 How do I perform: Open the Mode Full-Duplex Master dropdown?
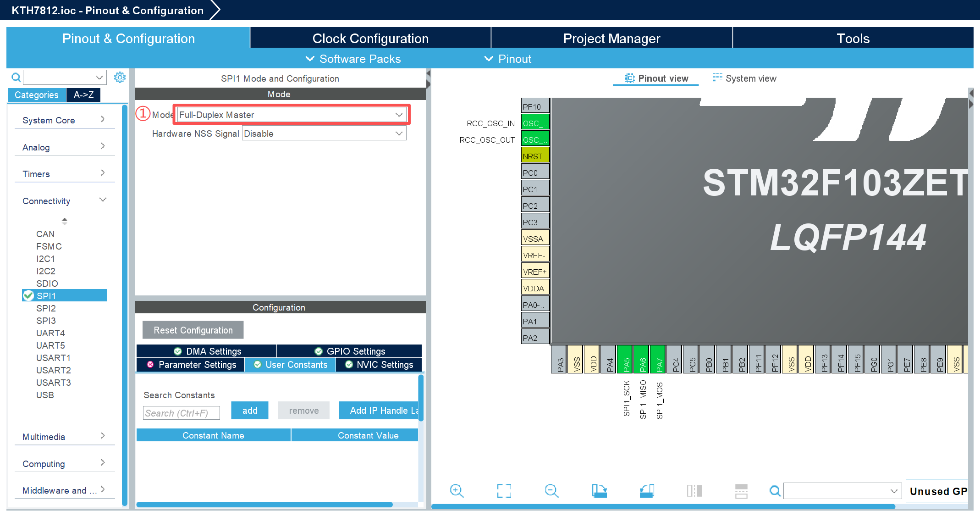coord(292,115)
